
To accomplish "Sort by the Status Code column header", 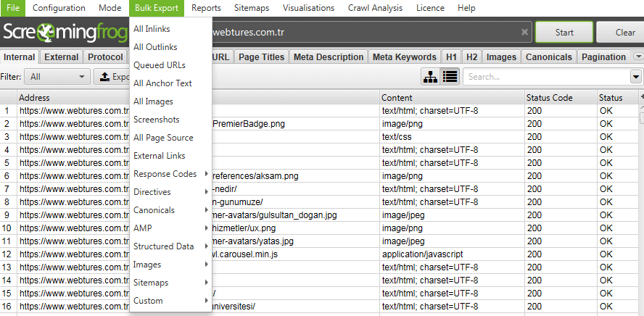I will point(561,98).
